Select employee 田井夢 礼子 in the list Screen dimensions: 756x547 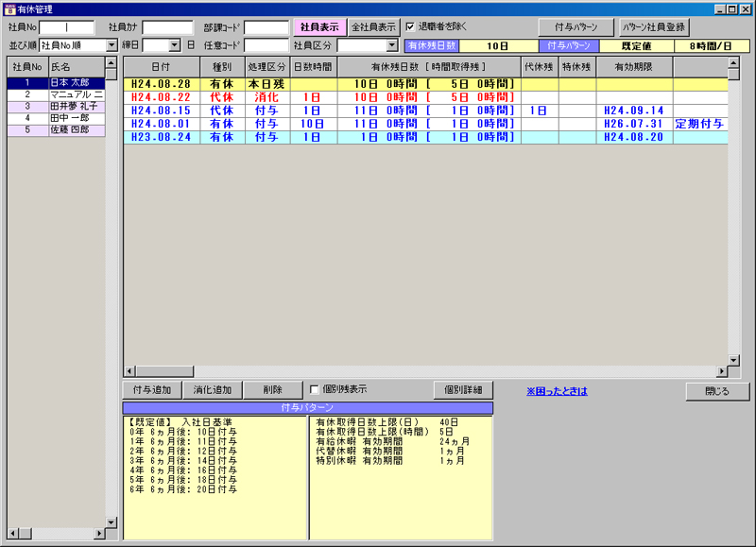click(x=56, y=107)
